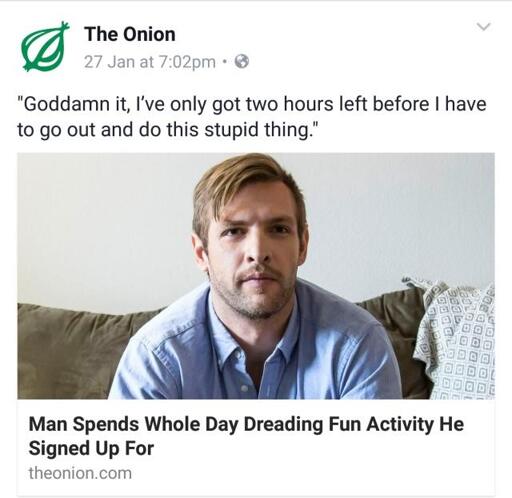The image size is (512, 498).
Task: Open the headline starting with Man Spends Whole Day
Action: click(246, 436)
